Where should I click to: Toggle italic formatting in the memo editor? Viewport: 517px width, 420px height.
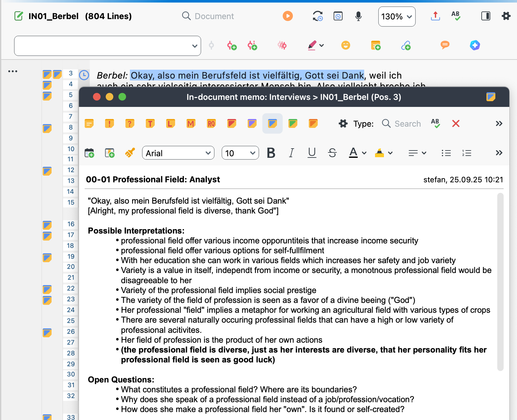(291, 153)
